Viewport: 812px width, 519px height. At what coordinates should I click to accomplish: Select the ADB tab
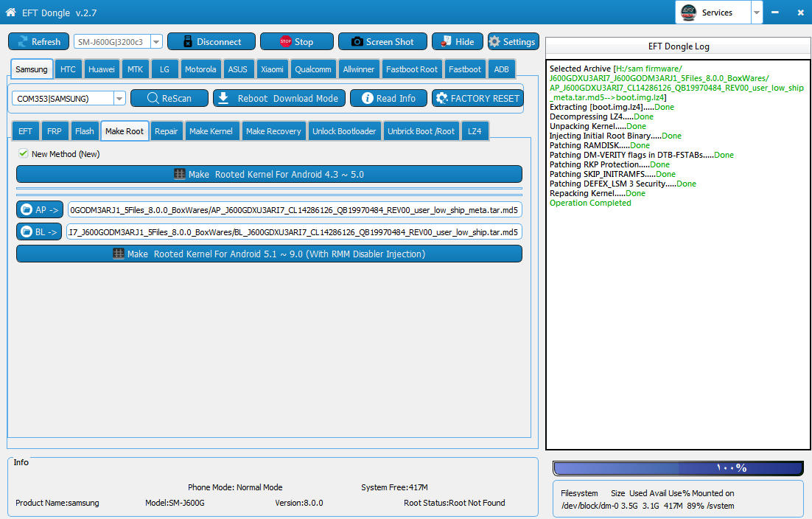pos(501,69)
